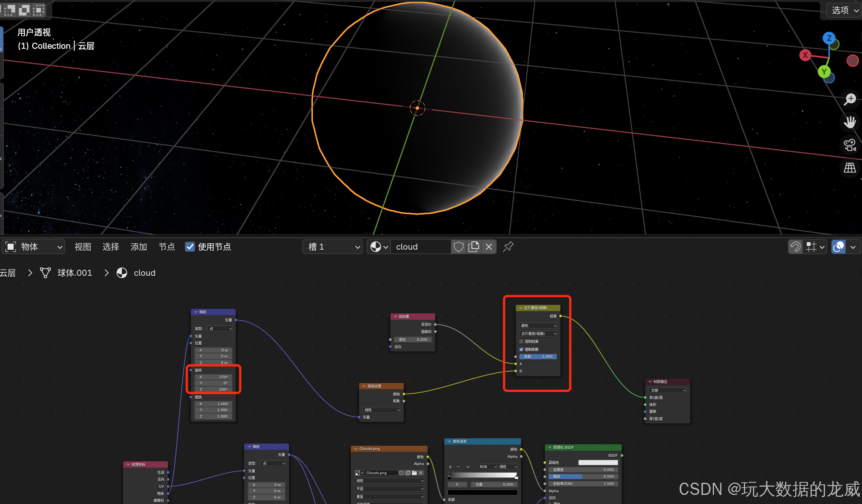The width and height of the screenshot is (862, 504).
Task: Open the 添加 menu
Action: click(138, 247)
